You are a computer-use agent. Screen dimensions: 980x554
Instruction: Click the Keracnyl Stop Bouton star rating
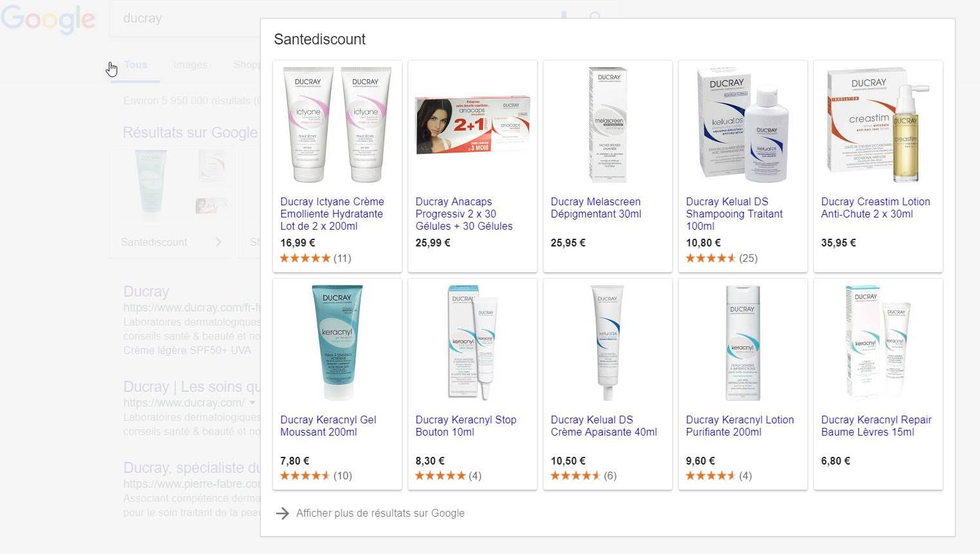[x=440, y=476]
